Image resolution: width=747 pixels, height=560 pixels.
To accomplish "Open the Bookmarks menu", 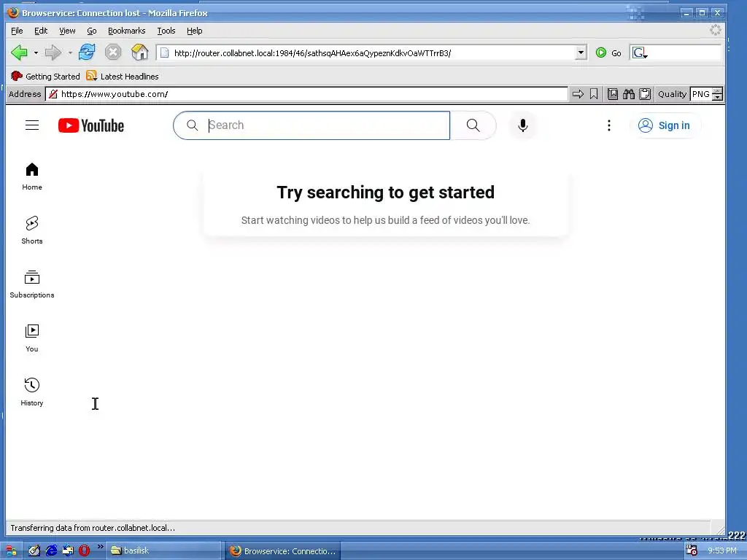I will [127, 31].
